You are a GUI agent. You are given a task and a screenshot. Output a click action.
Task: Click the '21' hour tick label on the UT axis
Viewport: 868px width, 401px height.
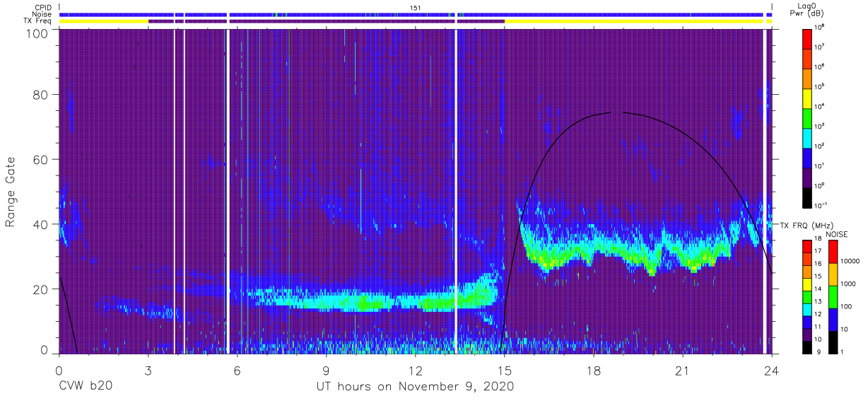pyautogui.click(x=683, y=371)
